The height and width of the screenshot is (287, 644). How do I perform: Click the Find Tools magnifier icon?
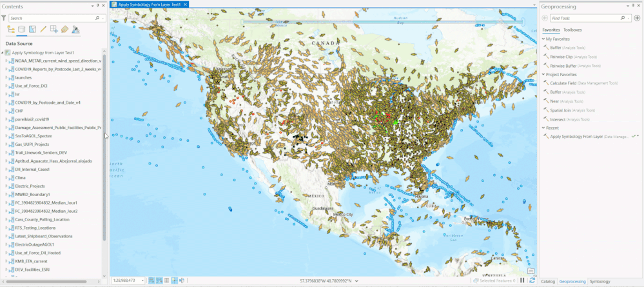tap(623, 18)
